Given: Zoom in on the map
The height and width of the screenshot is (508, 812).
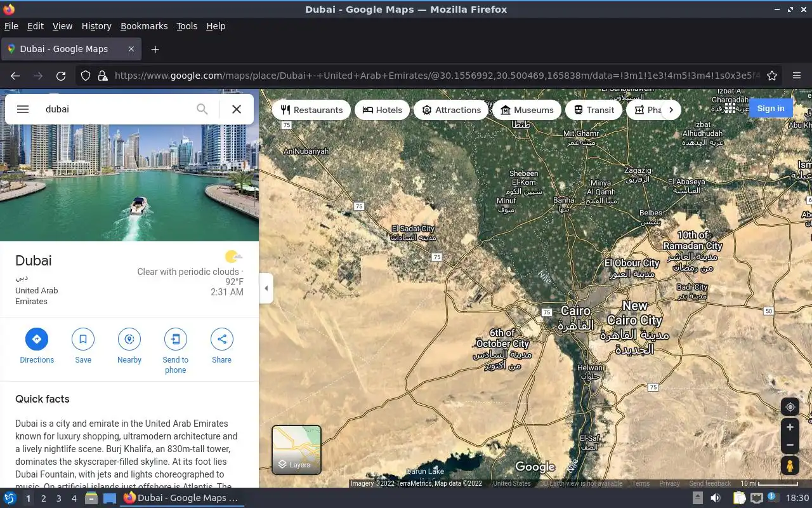Looking at the screenshot, I should point(790,427).
